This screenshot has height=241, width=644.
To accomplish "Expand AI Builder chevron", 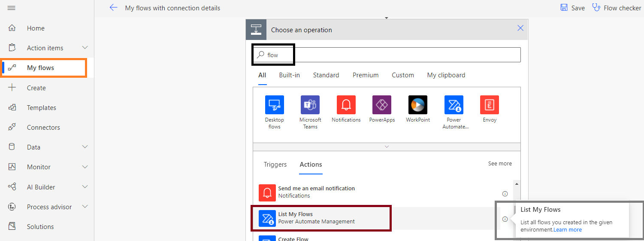I will tap(85, 187).
